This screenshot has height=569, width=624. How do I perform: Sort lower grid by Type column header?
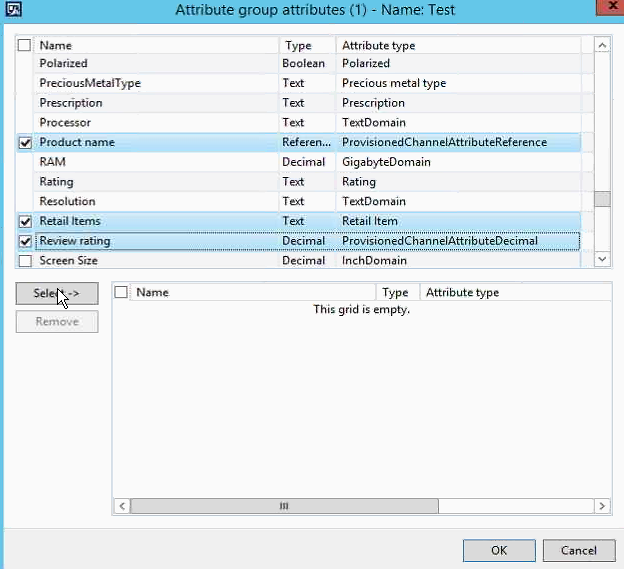coord(398,292)
